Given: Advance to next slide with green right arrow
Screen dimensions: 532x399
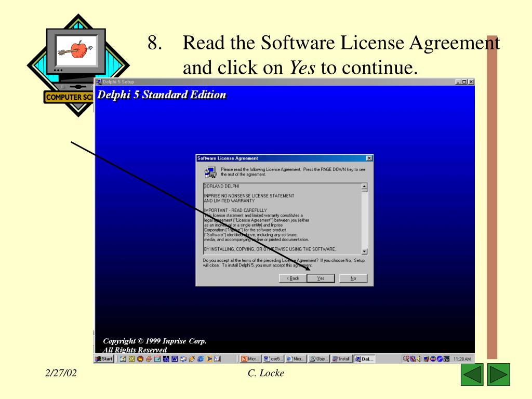Looking at the screenshot, I should click(498, 375).
